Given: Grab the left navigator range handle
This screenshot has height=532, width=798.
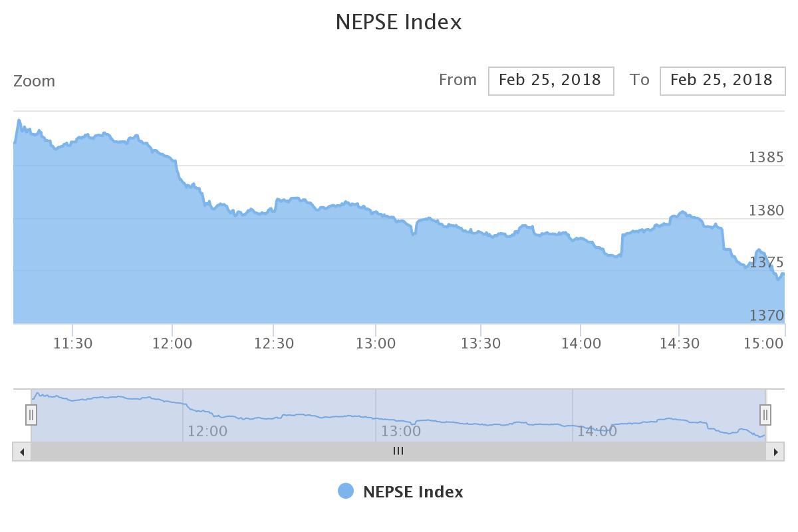Looking at the screenshot, I should 31,415.
